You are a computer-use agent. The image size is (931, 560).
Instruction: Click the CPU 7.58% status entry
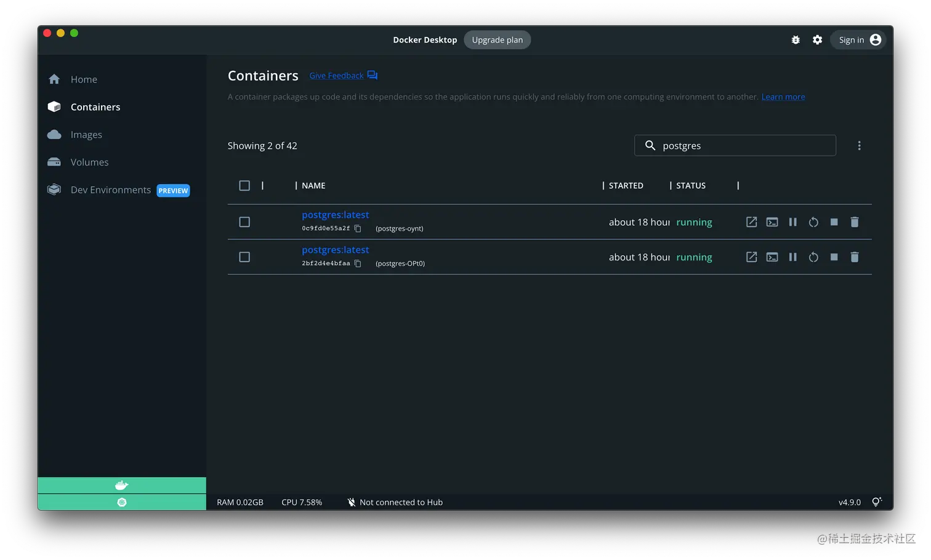point(302,503)
